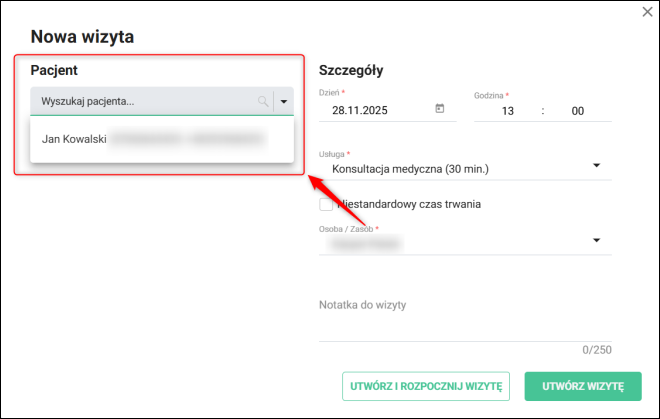Edit the hour field showing 13
Viewport: 660px width, 419px height.
point(507,111)
